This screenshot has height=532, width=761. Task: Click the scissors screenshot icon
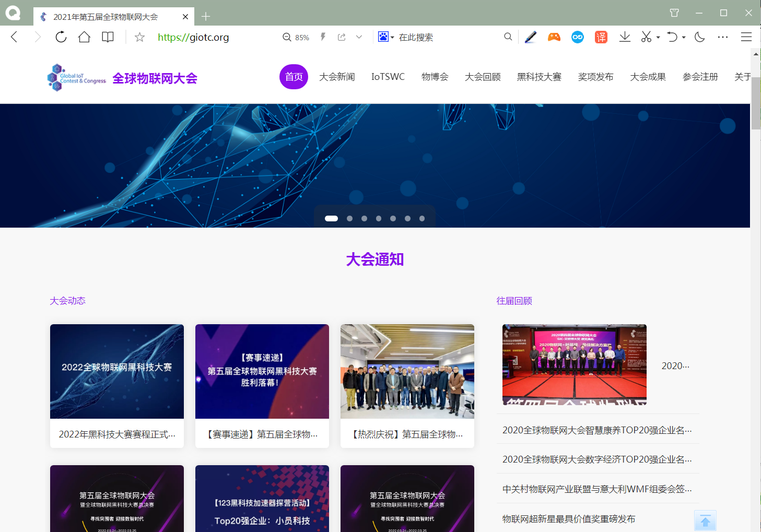(x=647, y=37)
